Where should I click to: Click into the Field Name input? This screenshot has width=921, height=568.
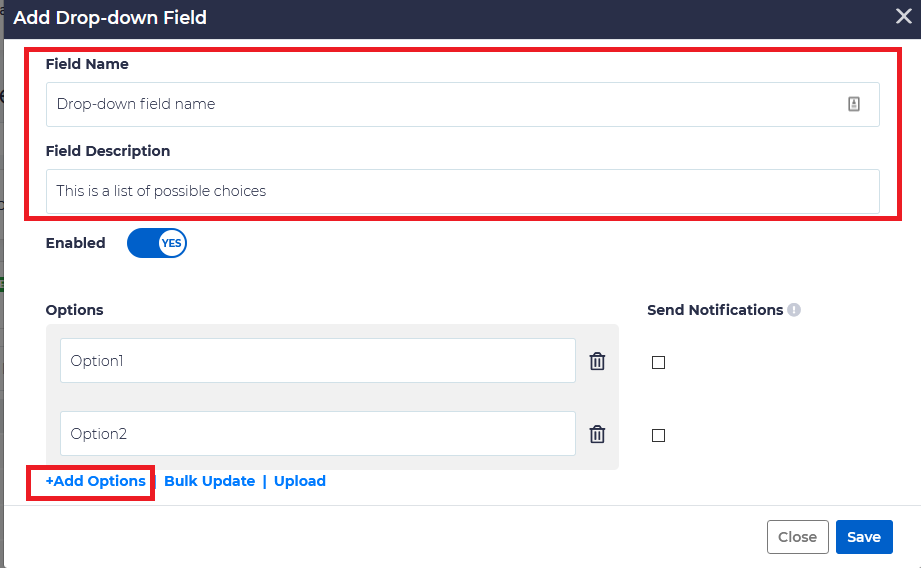pyautogui.click(x=440, y=104)
